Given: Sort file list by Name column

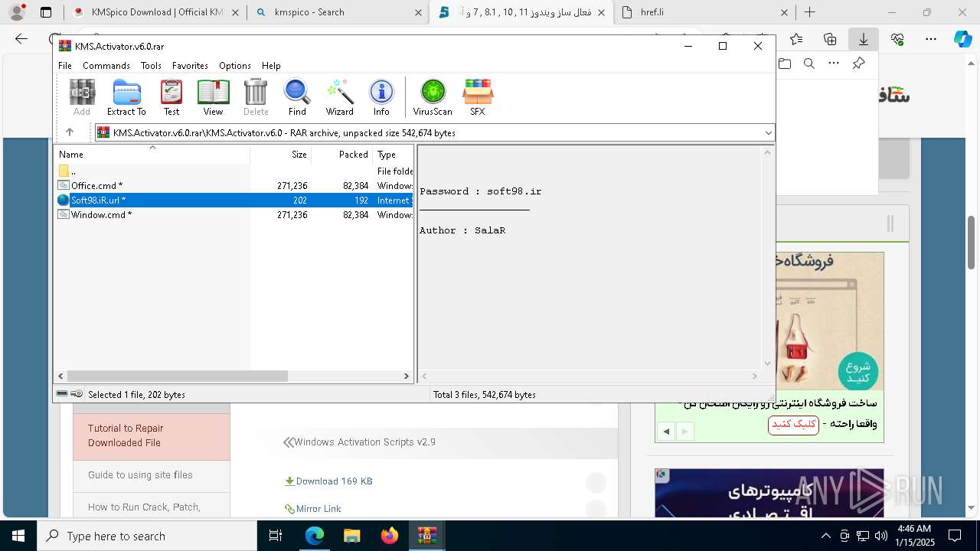Looking at the screenshot, I should (x=152, y=154).
